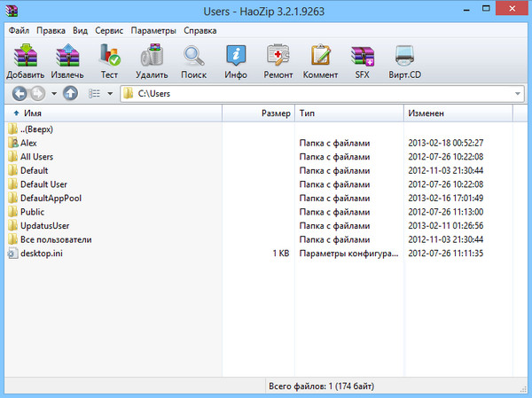The width and height of the screenshot is (532, 398).
Task: Go forward with the right arrow button
Action: pos(38,93)
